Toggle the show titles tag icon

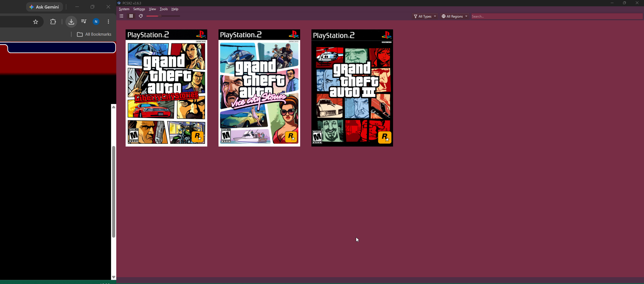[x=141, y=16]
